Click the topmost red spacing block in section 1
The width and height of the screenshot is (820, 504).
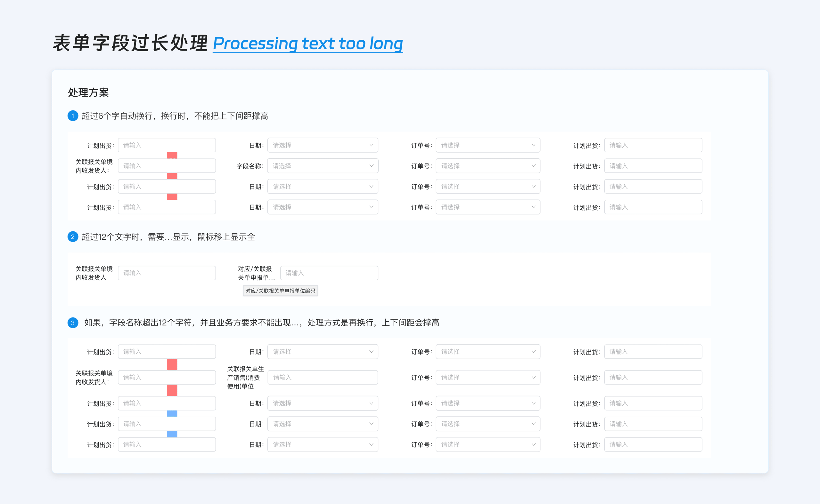point(172,156)
